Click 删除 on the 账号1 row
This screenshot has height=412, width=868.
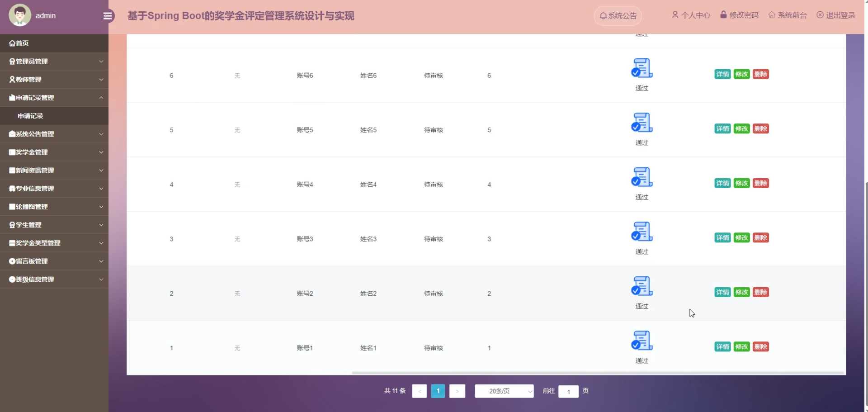point(761,346)
